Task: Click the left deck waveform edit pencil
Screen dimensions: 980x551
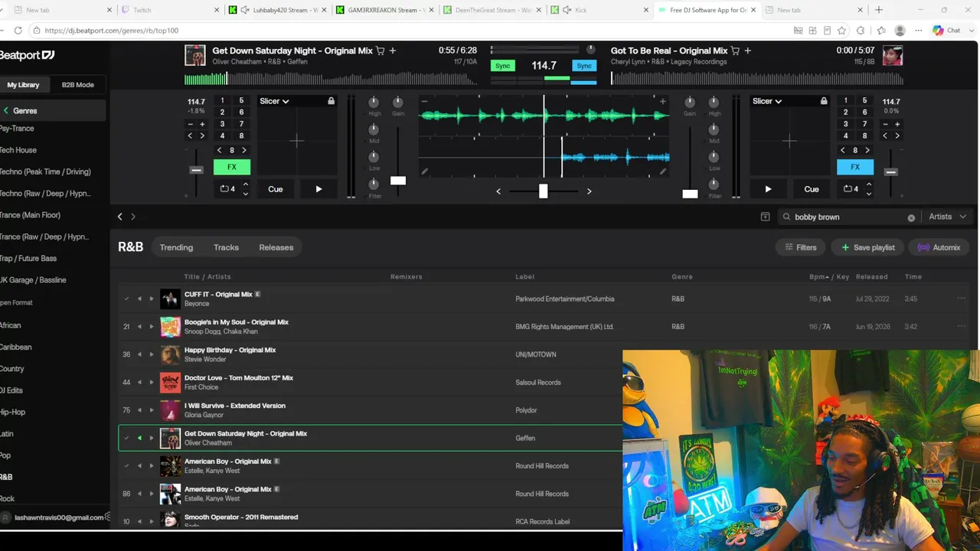Action: [x=425, y=171]
